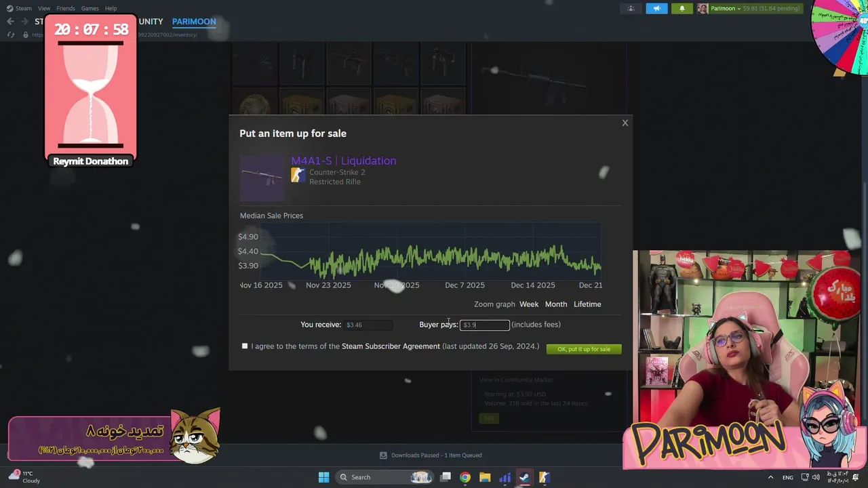The height and width of the screenshot is (488, 868).
Task: Switch the ENG input language
Action: point(788,477)
